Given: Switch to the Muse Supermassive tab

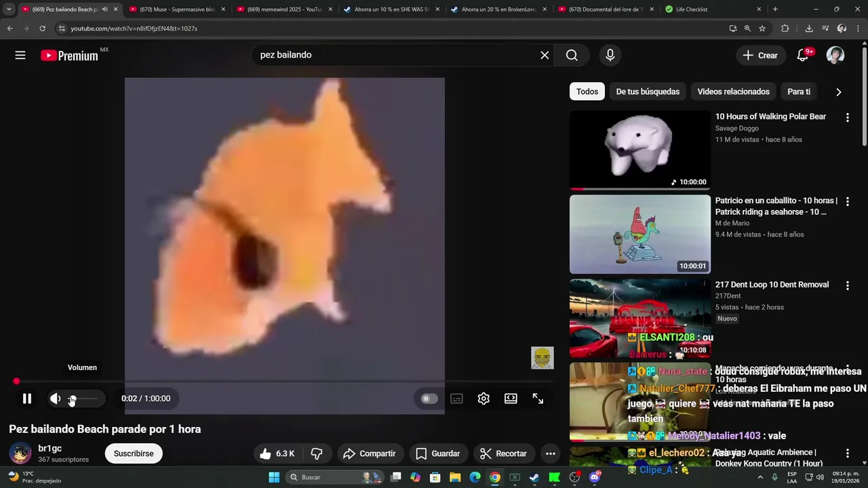Looking at the screenshot, I should point(177,9).
